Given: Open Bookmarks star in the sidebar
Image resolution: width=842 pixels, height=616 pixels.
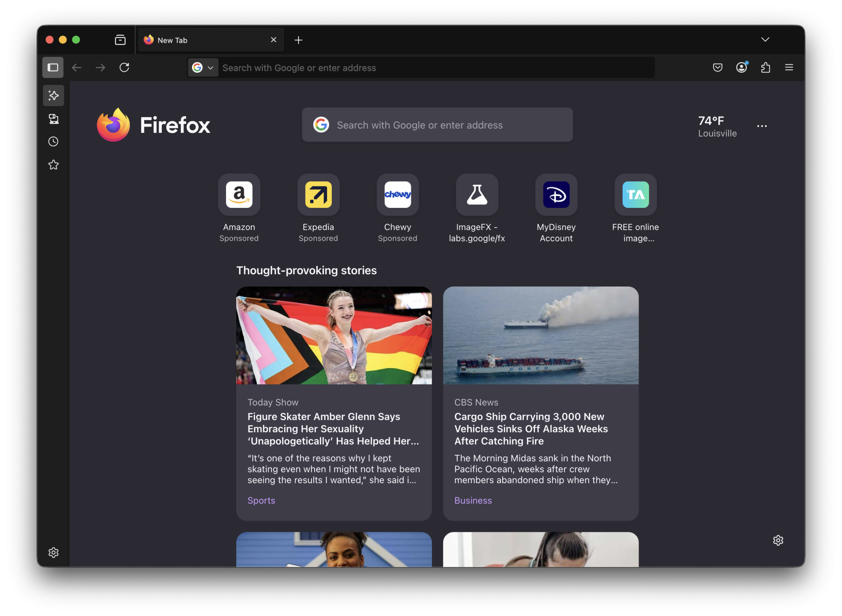Looking at the screenshot, I should coord(53,165).
